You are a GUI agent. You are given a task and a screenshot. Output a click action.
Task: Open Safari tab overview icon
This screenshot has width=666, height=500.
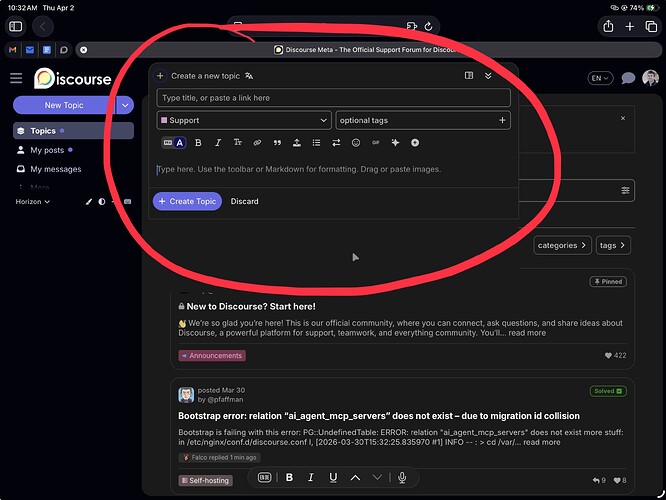(x=651, y=26)
